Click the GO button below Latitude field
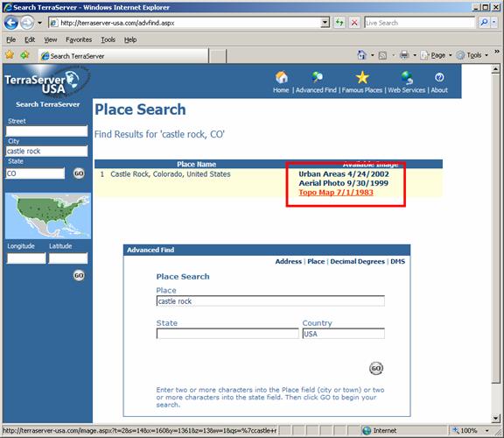The image size is (504, 438). pyautogui.click(x=79, y=275)
